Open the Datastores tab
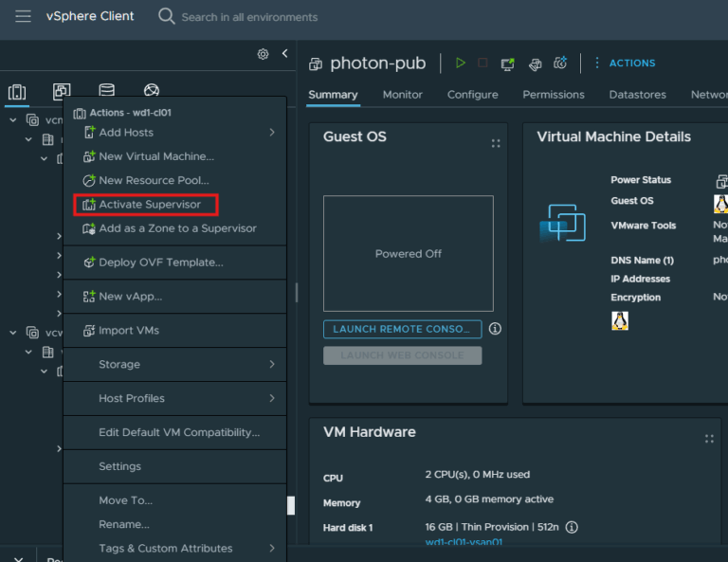Viewport: 728px width, 562px height. (637, 95)
